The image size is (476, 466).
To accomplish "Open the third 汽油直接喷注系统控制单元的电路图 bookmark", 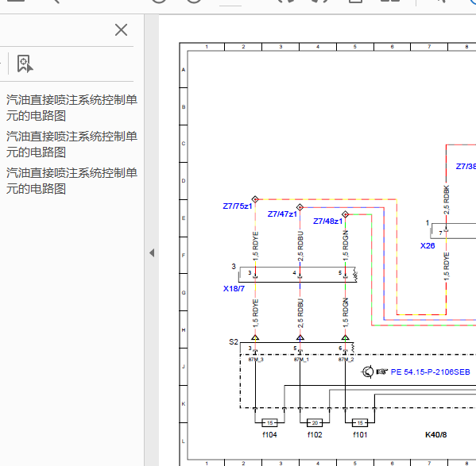I will [72, 181].
